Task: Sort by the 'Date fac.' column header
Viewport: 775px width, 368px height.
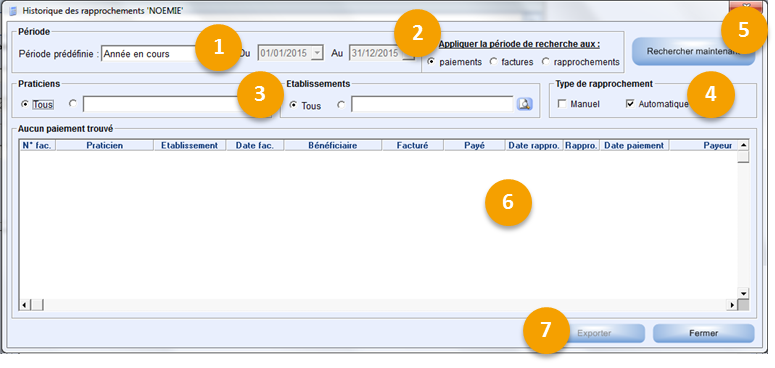Action: (x=255, y=145)
